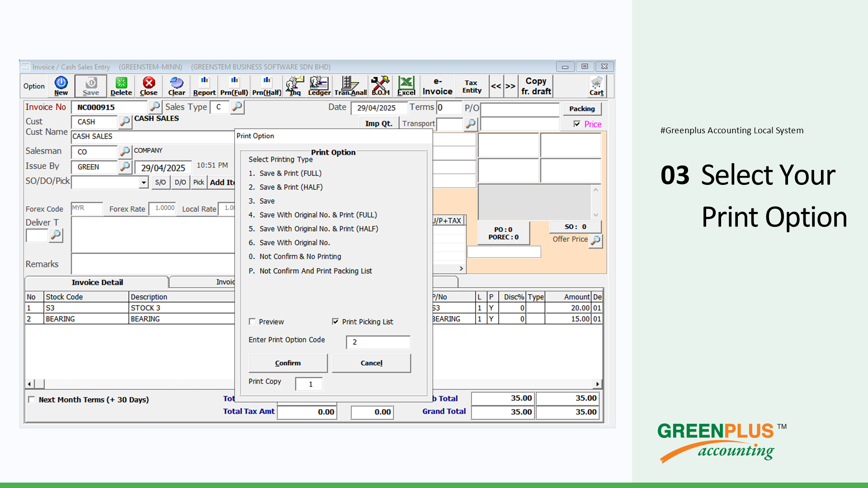Toggle the Price checkbox
The height and width of the screenshot is (488, 868).
577,124
